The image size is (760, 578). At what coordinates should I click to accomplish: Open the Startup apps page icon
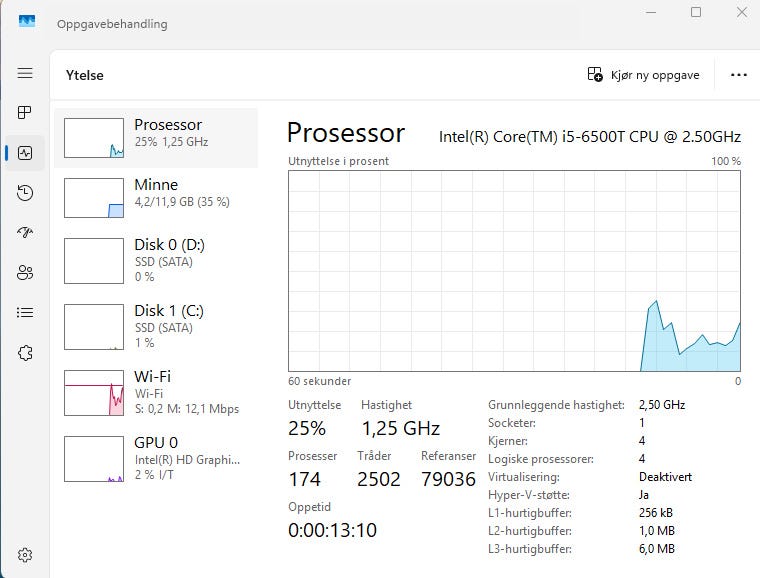[25, 233]
